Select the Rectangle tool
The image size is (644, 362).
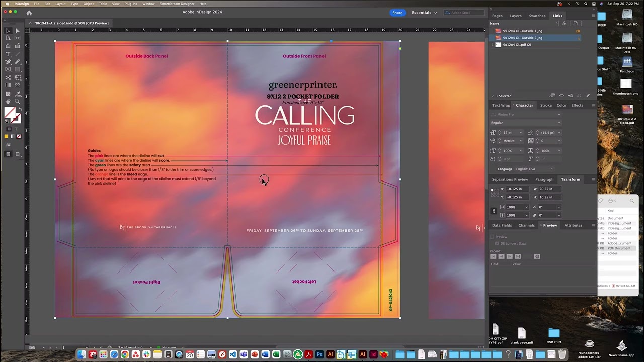pos(18,69)
